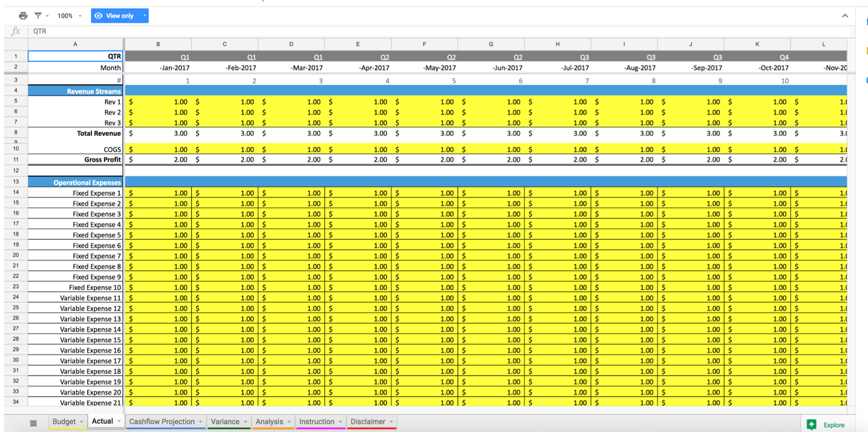868x432 pixels.
Task: Open Cashflow Projection tab dropdown arrow
Action: [200, 422]
